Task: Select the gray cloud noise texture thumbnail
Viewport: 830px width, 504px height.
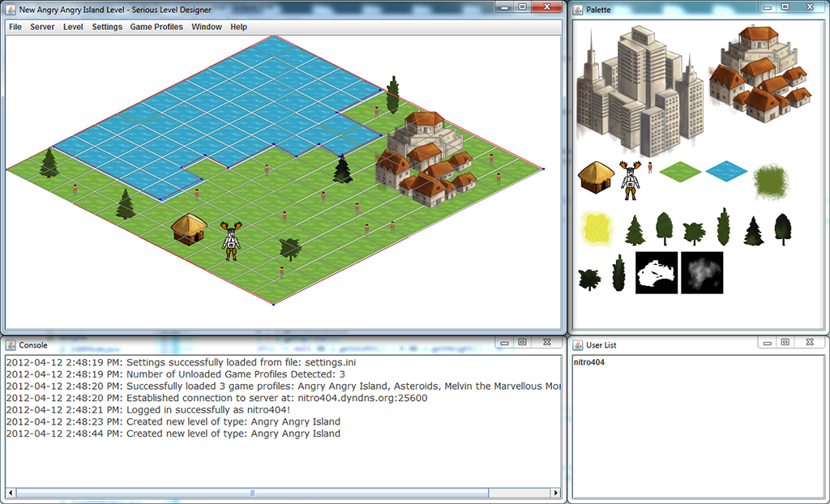Action: 702,274
